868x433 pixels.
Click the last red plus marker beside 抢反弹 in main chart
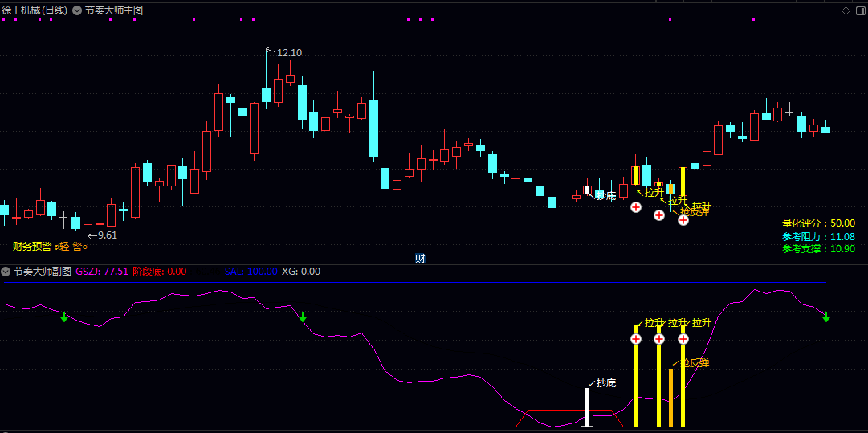683,220
